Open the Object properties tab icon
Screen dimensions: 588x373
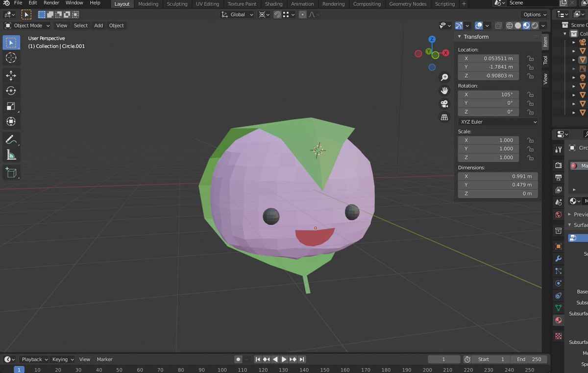[558, 246]
